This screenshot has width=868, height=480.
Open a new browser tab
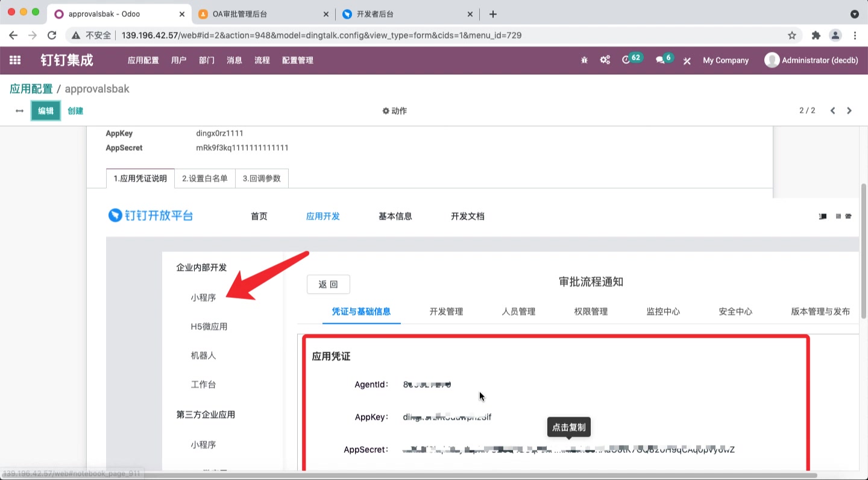coord(493,14)
